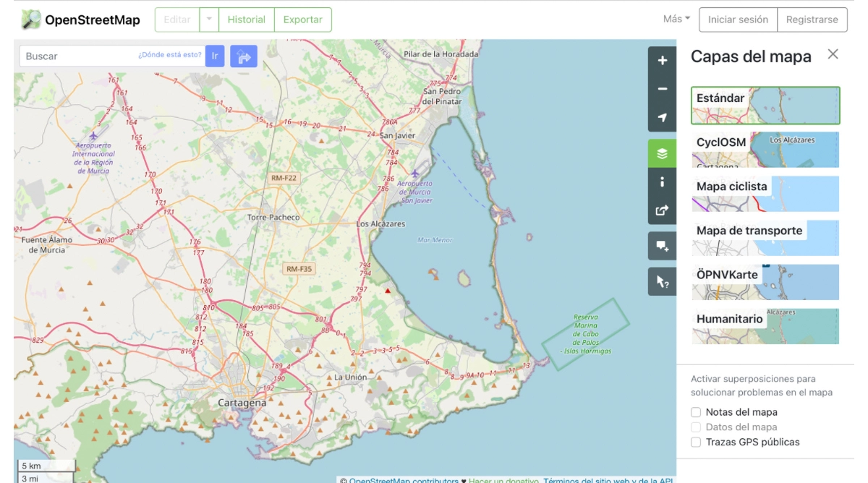Screen dimensions: 868x483
Task: Close the Capas del mapa panel
Action: [x=833, y=54]
